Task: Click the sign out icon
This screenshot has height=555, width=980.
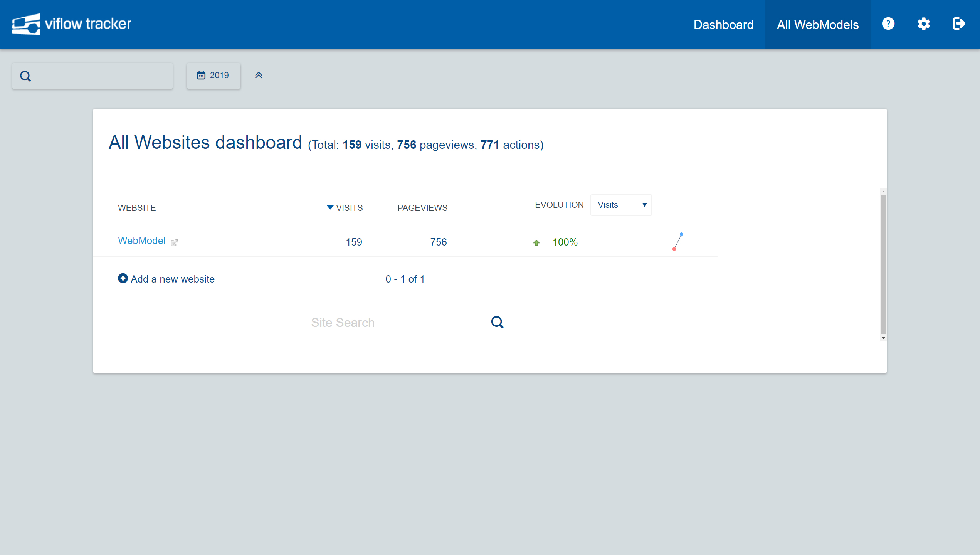Action: pyautogui.click(x=959, y=24)
